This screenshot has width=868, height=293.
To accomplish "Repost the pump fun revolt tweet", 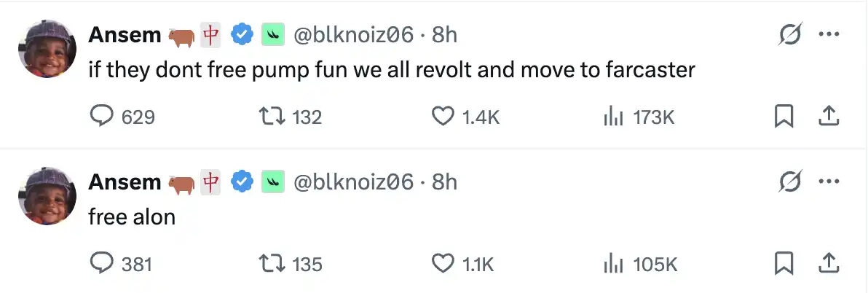I will pos(272,117).
